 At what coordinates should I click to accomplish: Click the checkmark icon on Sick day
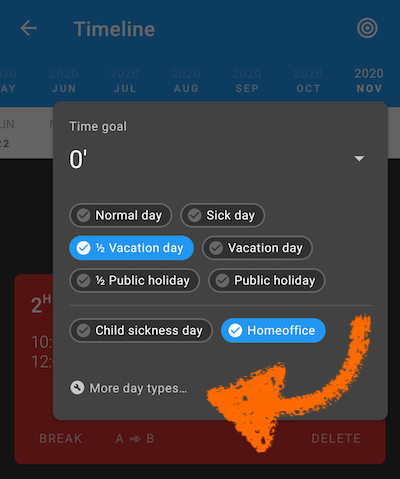(x=194, y=215)
